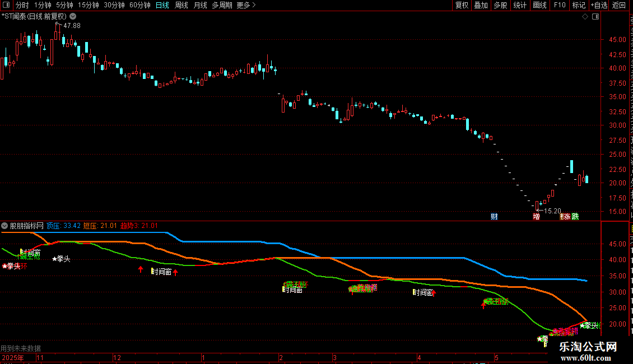Image resolution: width=633 pixels, height=364 pixels.
Task: Toggle the panel icon left of 分时
Action: [6, 5]
